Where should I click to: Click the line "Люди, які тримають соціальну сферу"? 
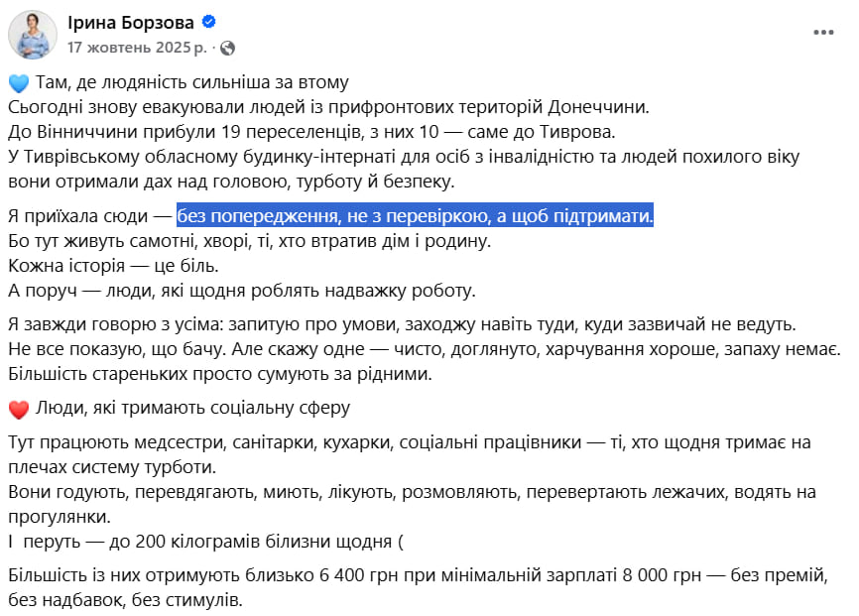coord(191,408)
